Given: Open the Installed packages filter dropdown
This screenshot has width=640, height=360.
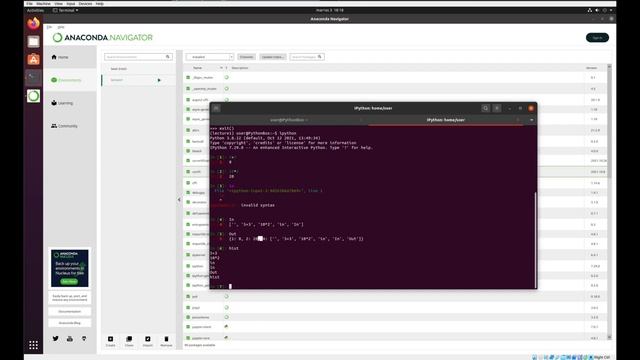Looking at the screenshot, I should pyautogui.click(x=210, y=57).
